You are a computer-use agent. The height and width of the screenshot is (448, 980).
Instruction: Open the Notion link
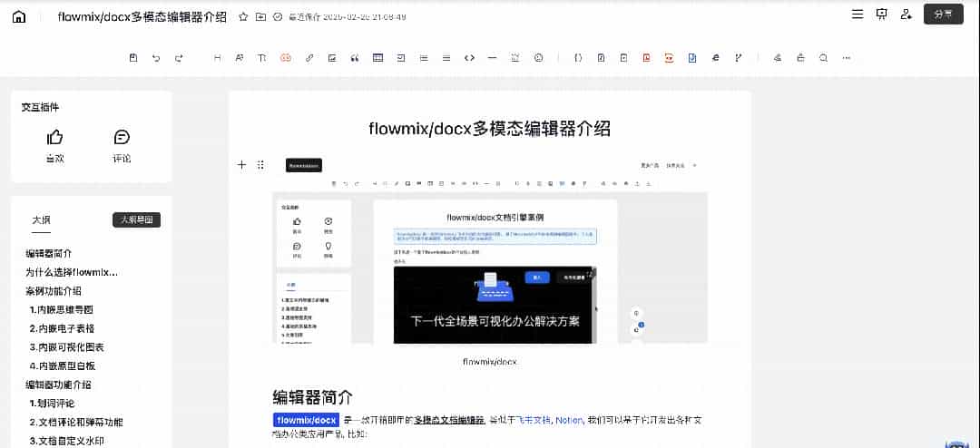[569, 420]
